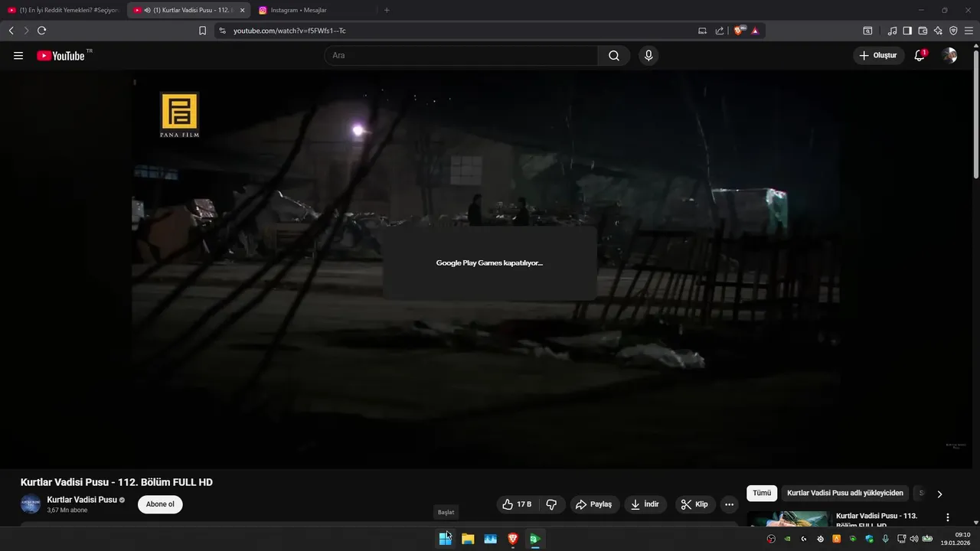The image size is (980, 551).
Task: Click the page vertical scrollbar
Action: coord(975,115)
